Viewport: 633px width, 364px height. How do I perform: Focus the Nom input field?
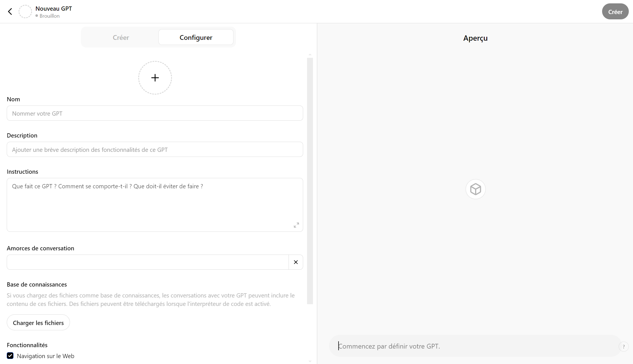point(155,113)
